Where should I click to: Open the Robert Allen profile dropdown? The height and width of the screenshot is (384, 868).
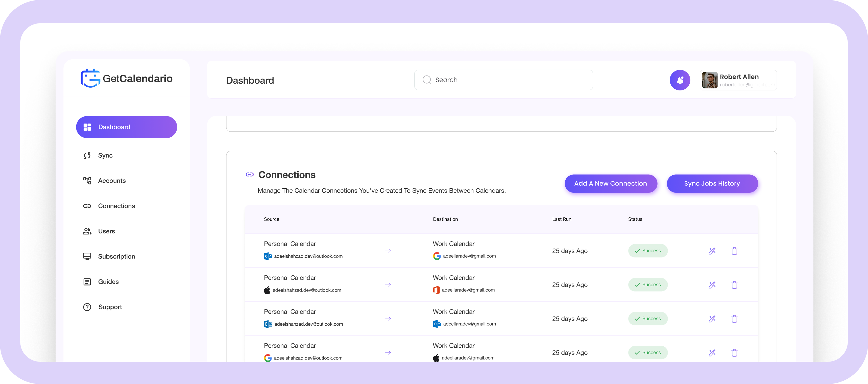click(x=739, y=80)
